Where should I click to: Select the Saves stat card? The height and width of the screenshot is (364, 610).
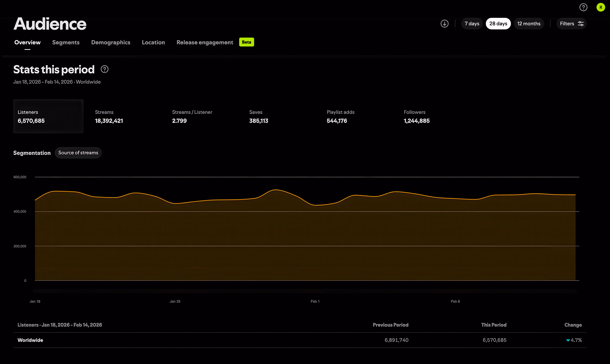(x=259, y=116)
